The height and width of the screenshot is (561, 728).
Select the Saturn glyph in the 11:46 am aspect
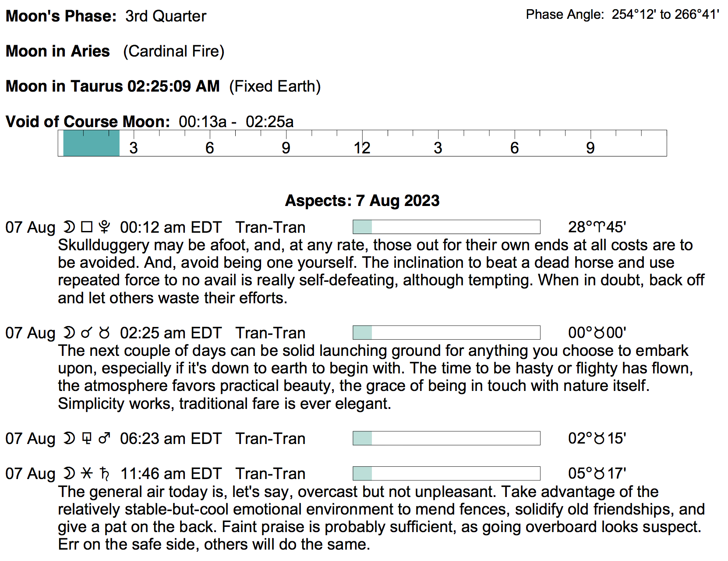[x=104, y=473]
